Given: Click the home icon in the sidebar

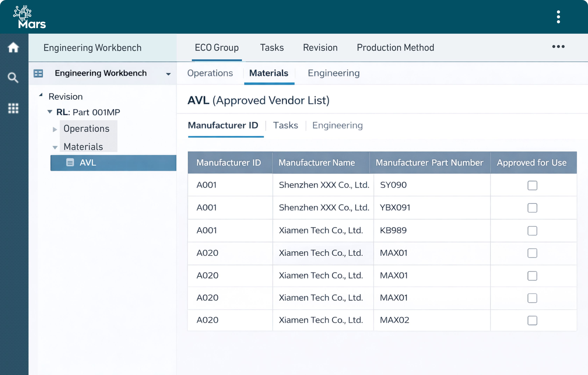Looking at the screenshot, I should (x=14, y=48).
